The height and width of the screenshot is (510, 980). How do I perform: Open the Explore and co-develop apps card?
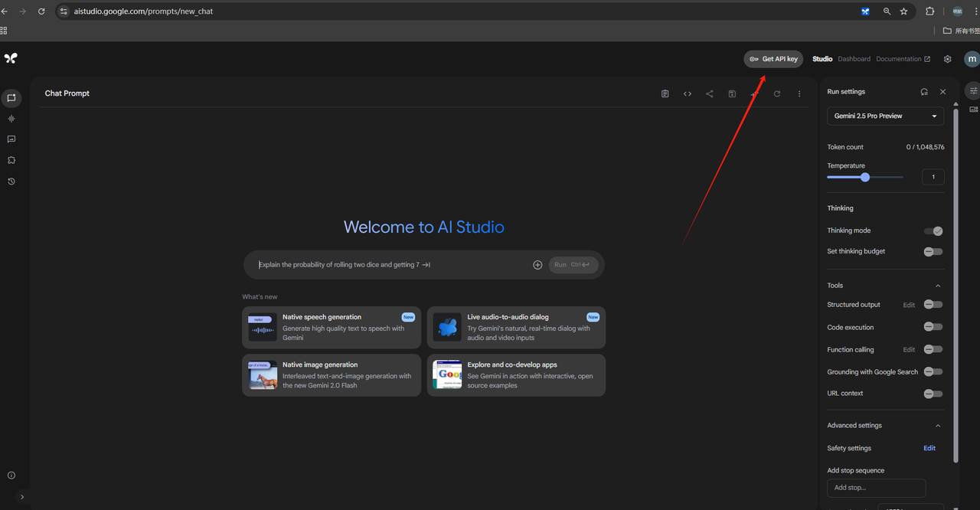pos(516,375)
